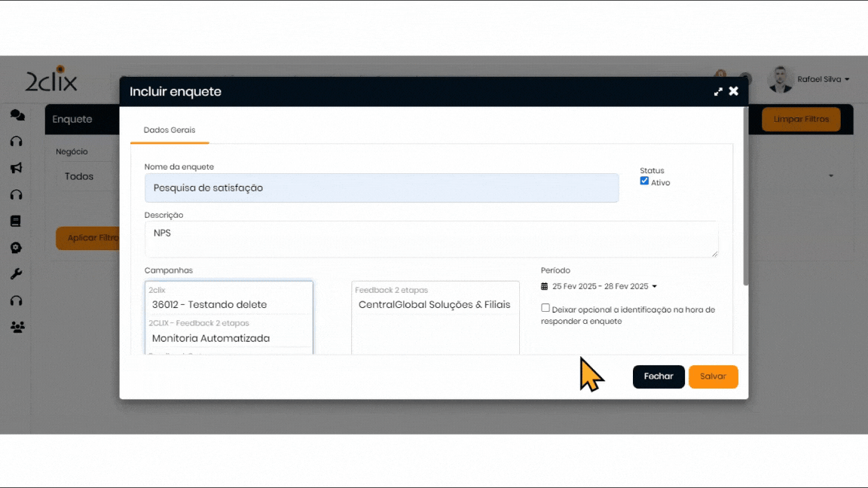The height and width of the screenshot is (488, 868).
Task: Open the megaphone campaigns sidebar icon
Action: point(17,168)
